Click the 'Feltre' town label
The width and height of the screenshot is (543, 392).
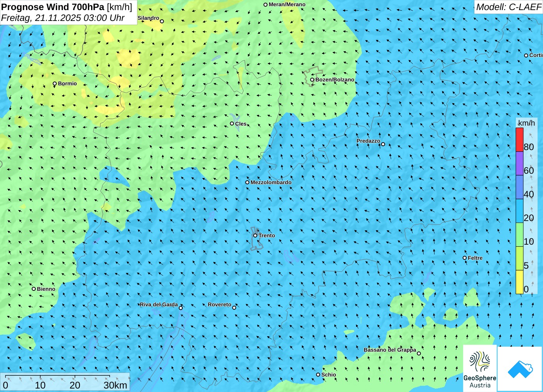point(475,258)
